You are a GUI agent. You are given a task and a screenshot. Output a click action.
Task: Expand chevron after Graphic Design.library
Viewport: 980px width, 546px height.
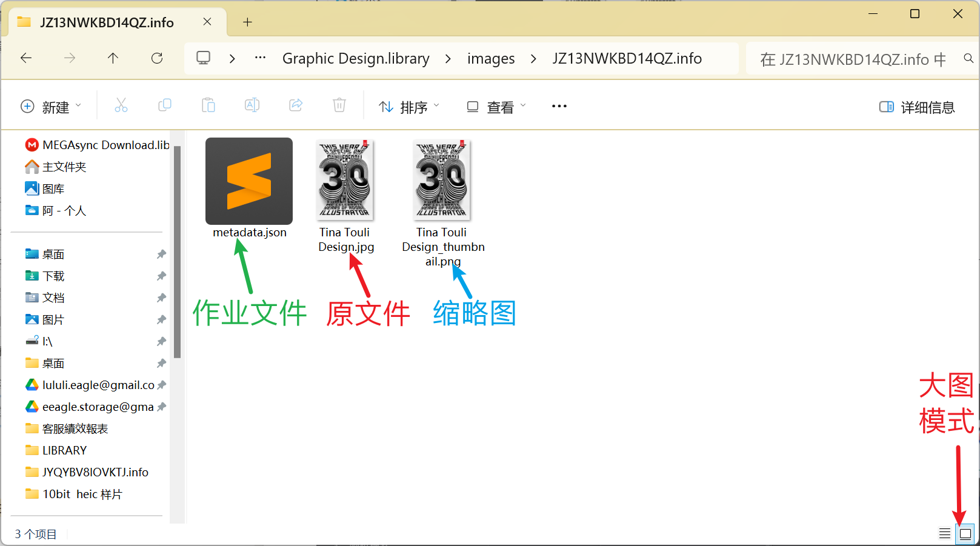[x=448, y=59]
